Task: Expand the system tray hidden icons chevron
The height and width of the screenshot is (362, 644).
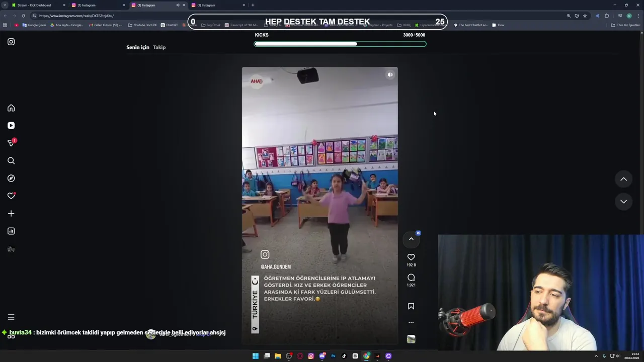Action: [596, 356]
